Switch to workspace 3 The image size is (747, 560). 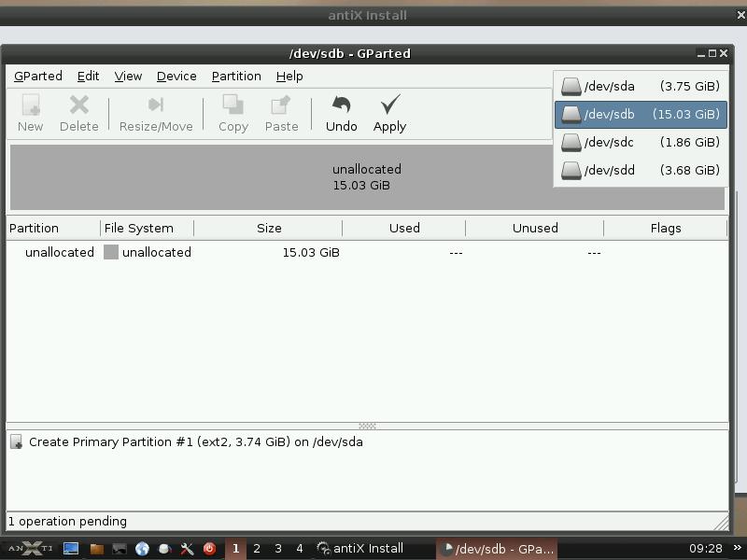278,549
